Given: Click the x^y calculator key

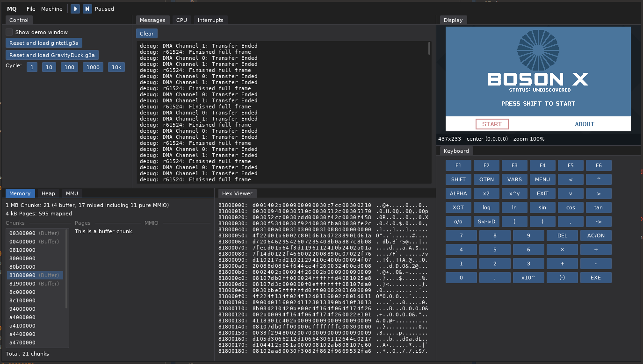Looking at the screenshot, I should point(514,193).
